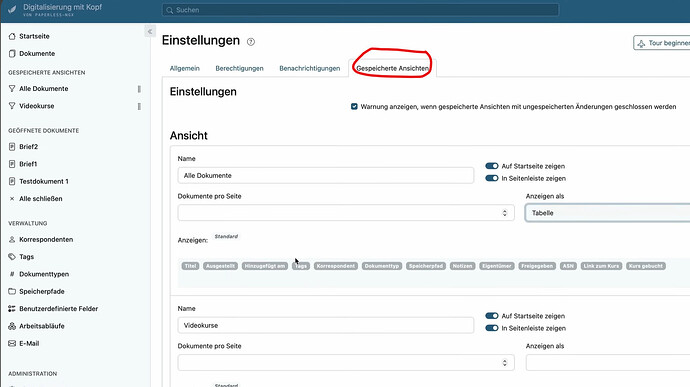Viewport: 690px width, 387px height.
Task: Open the Brief2 document
Action: coord(29,147)
